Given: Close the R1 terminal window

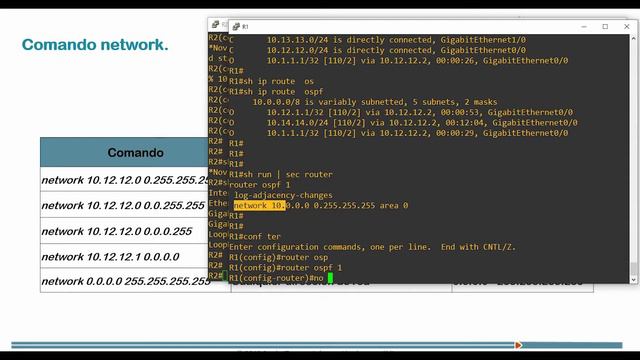Looking at the screenshot, I should point(627,27).
